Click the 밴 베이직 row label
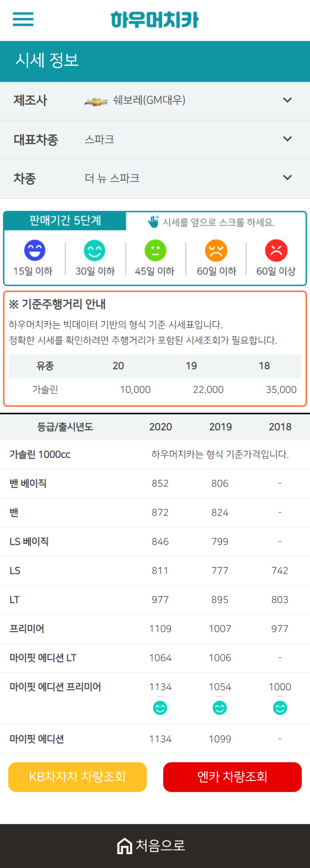This screenshot has height=868, width=310. 28,483
